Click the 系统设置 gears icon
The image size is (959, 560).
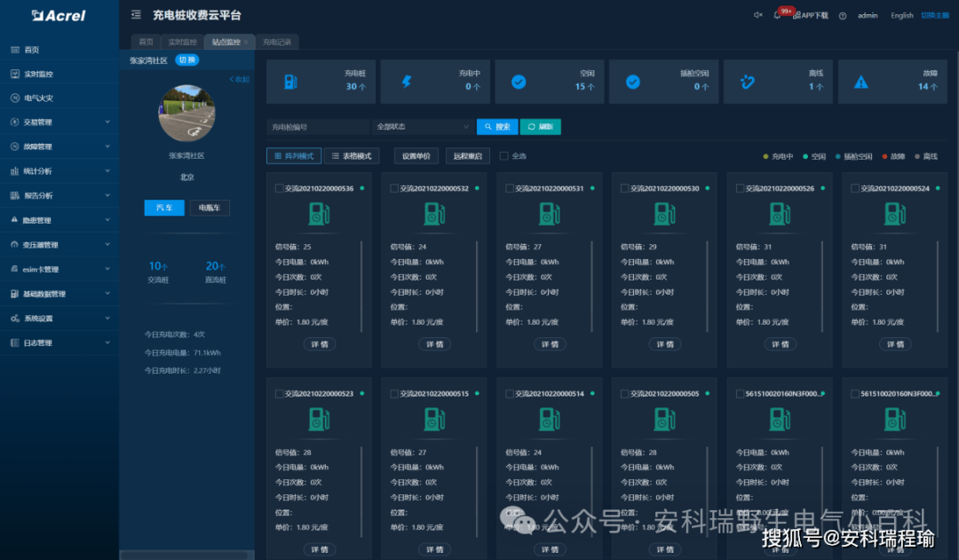pos(15,319)
